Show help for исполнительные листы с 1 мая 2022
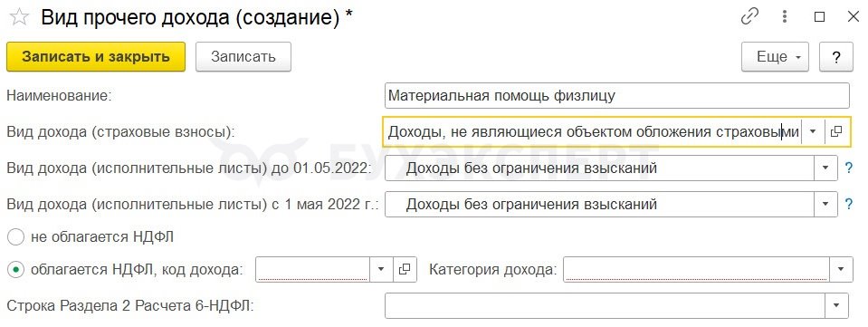 [849, 204]
